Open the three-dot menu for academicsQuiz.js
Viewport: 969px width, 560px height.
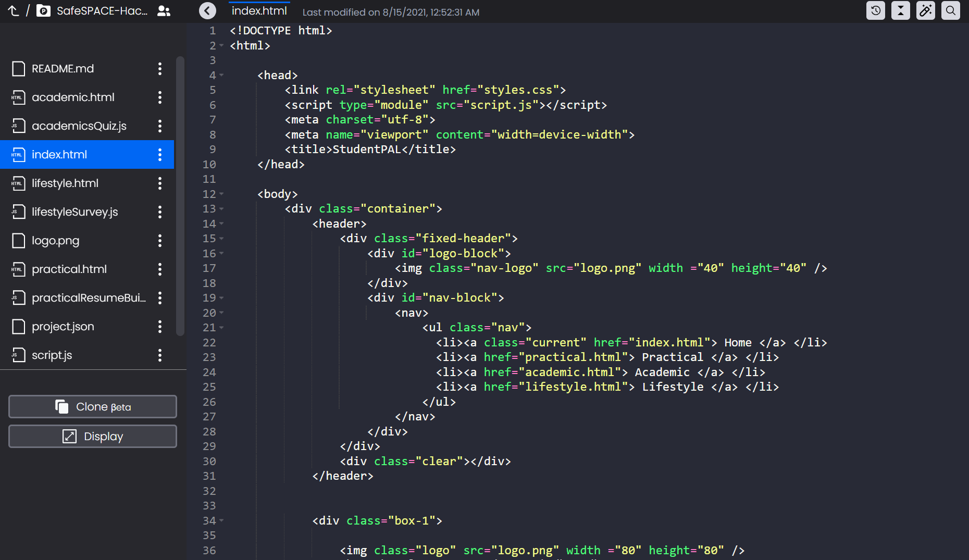click(160, 126)
